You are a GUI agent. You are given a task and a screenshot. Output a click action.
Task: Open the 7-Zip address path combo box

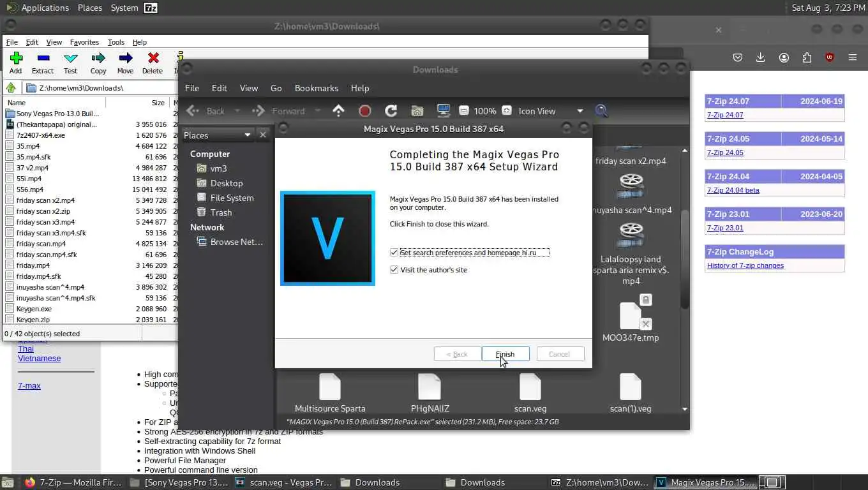100,88
